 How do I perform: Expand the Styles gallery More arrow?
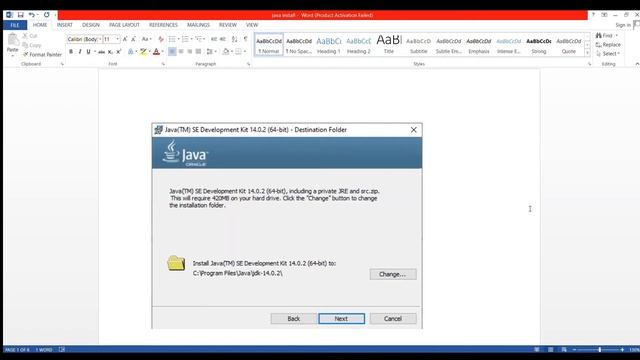pyautogui.click(x=588, y=53)
